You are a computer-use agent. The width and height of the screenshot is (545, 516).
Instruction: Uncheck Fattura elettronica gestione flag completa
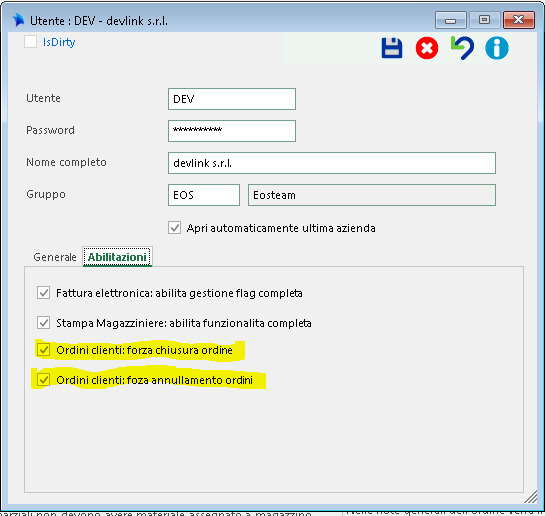43,293
